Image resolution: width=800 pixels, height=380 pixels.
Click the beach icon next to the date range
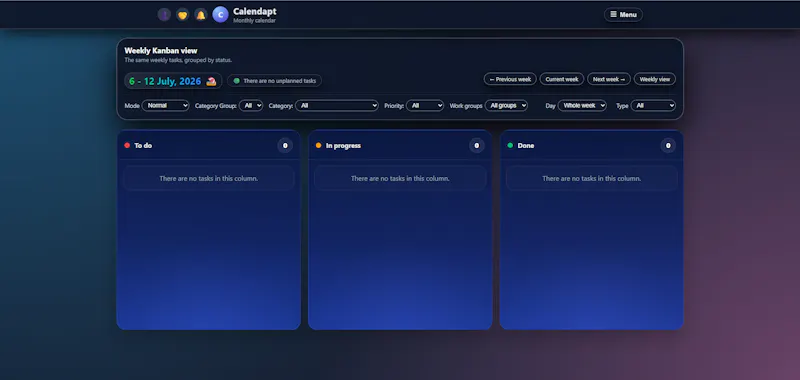pyautogui.click(x=211, y=81)
